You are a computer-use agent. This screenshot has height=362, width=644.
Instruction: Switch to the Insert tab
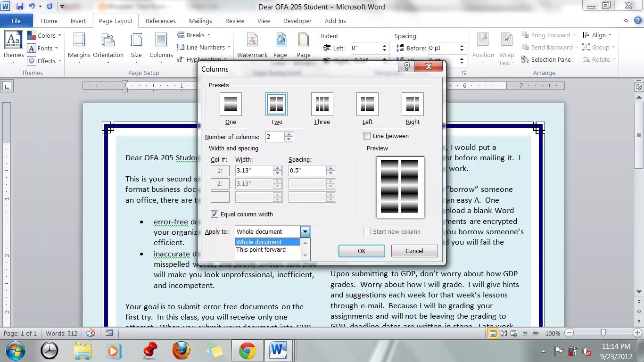78,21
